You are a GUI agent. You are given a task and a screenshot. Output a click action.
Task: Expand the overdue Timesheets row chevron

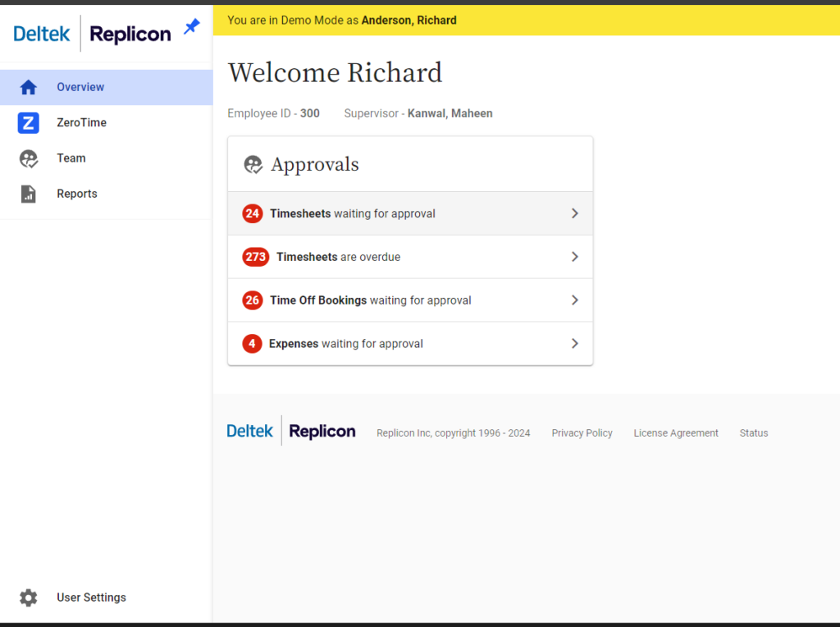tap(574, 256)
